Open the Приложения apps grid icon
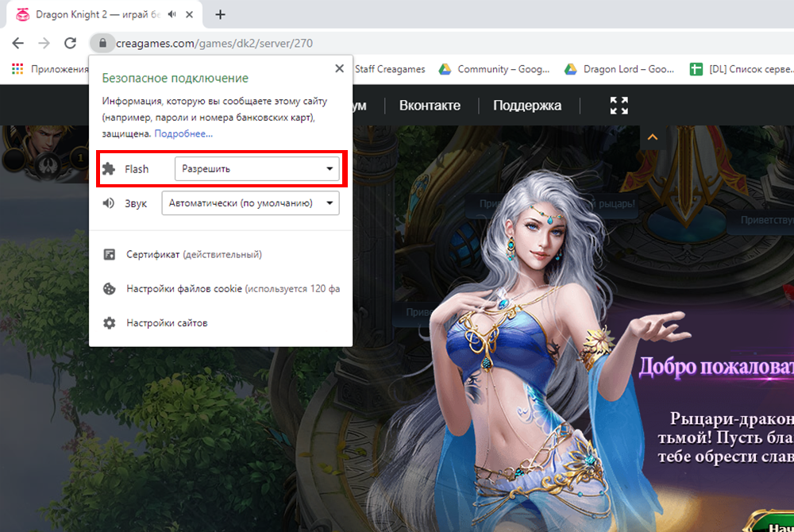This screenshot has height=532, width=794. click(17, 69)
